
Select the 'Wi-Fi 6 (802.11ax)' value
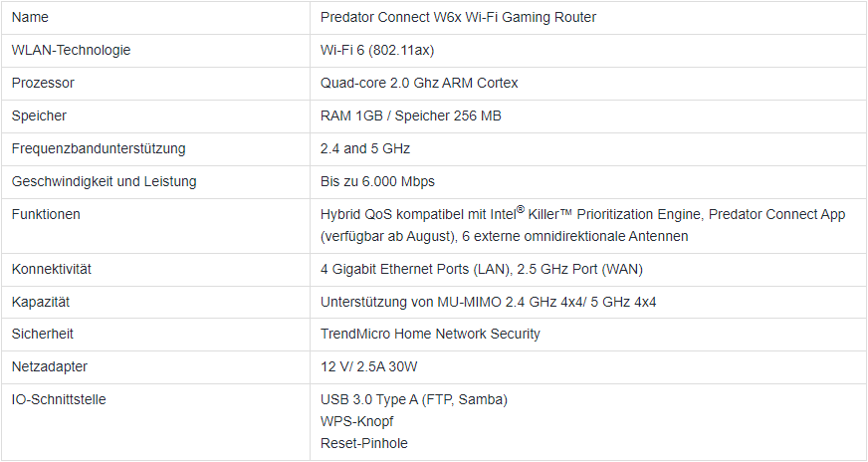(377, 50)
